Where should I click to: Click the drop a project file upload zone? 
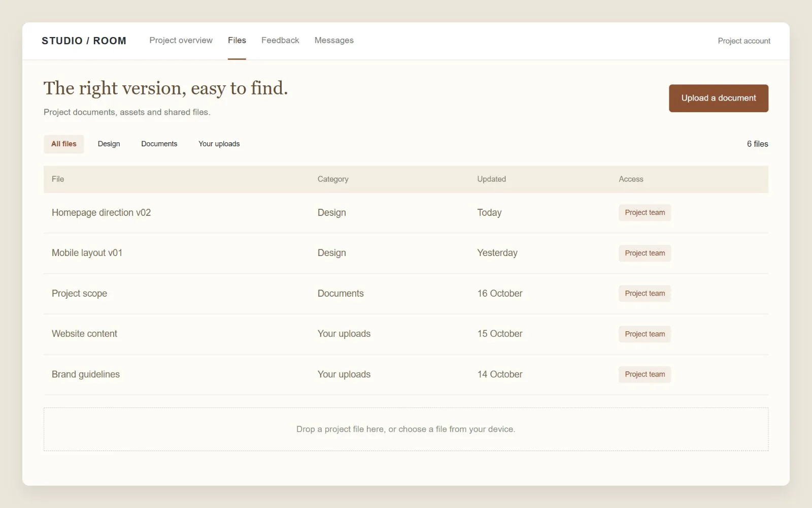click(406, 429)
